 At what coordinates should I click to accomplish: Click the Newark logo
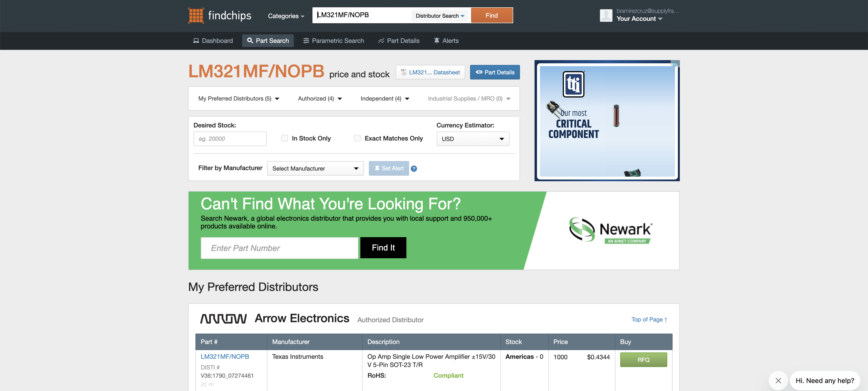611,230
